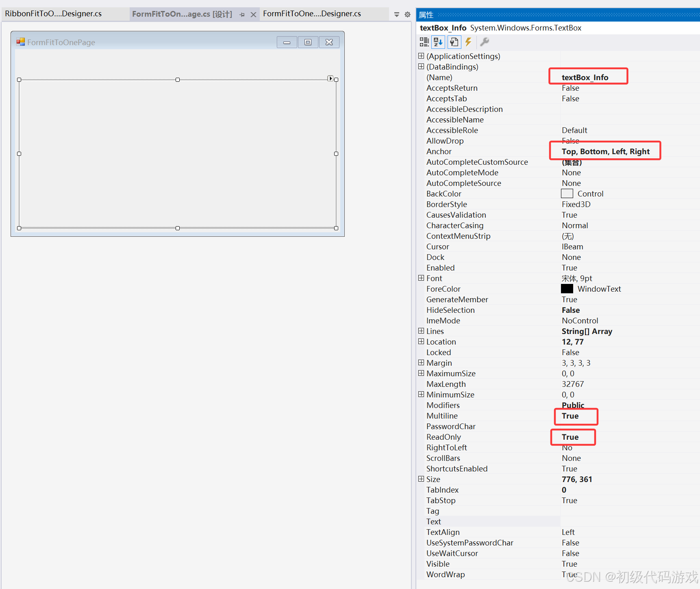Click the close button of FormFitToOnePage form

(x=329, y=42)
